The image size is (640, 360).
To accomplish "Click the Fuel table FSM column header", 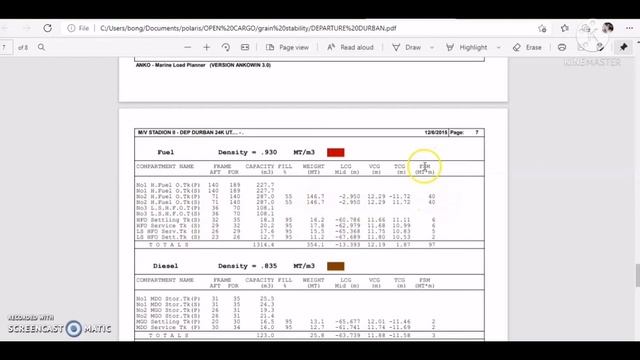I will coord(424,169).
